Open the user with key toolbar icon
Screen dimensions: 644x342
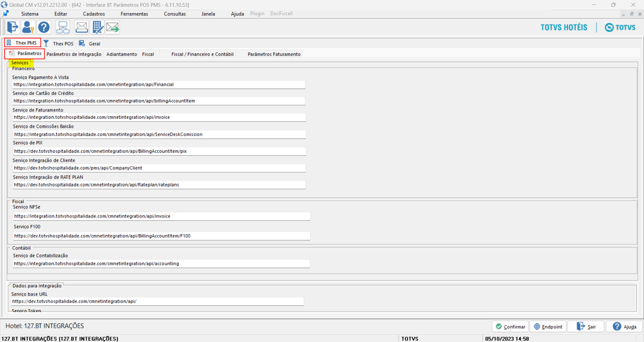[28, 27]
